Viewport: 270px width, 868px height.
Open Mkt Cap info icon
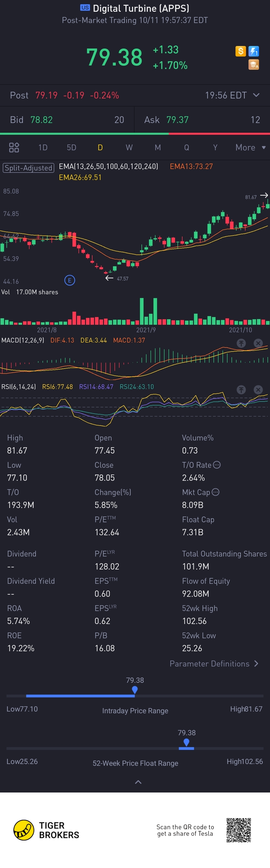pyautogui.click(x=216, y=492)
